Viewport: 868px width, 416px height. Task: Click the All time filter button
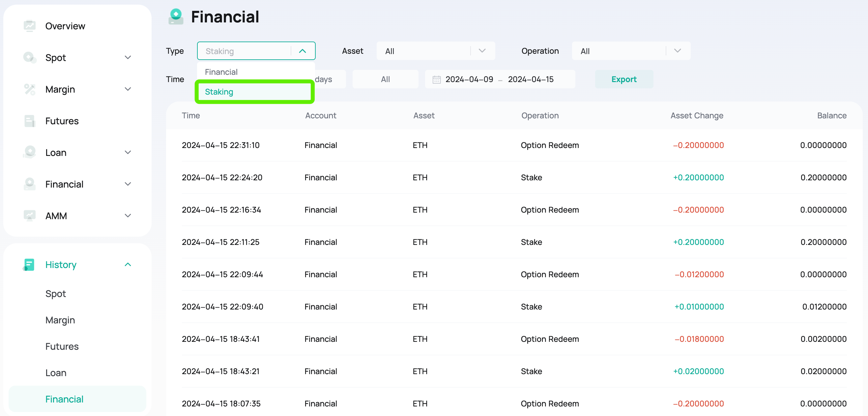(385, 79)
